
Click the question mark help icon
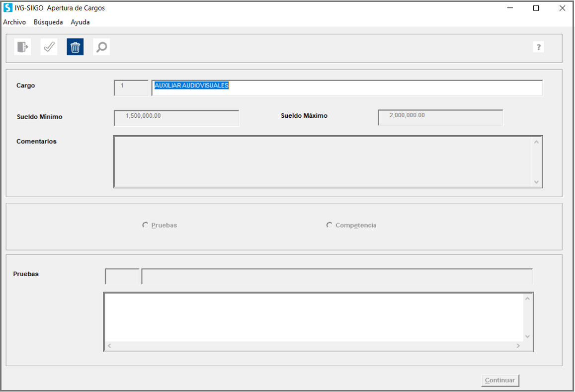pos(538,47)
